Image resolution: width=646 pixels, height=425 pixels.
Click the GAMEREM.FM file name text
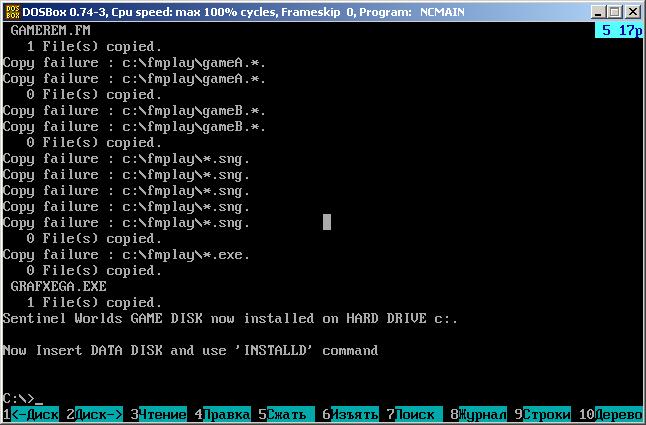click(x=50, y=30)
